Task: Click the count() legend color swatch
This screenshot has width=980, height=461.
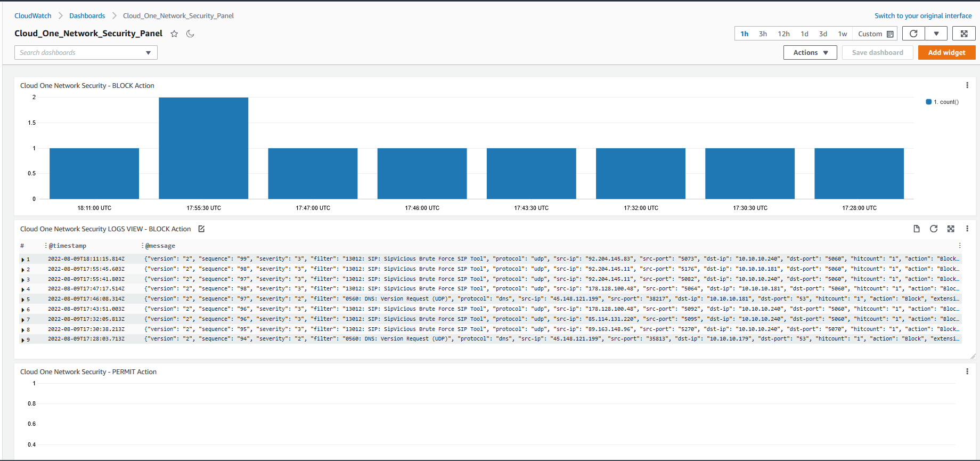Action: click(x=929, y=102)
